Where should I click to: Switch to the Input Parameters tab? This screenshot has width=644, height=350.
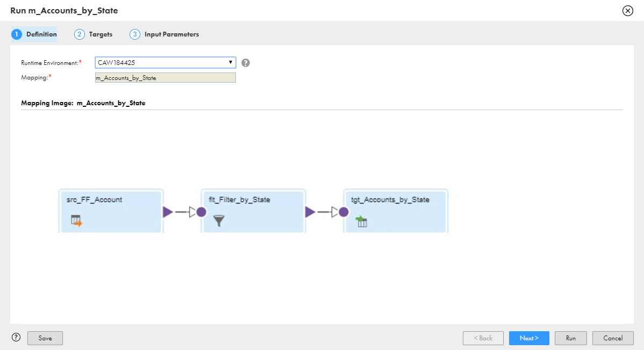(x=164, y=34)
